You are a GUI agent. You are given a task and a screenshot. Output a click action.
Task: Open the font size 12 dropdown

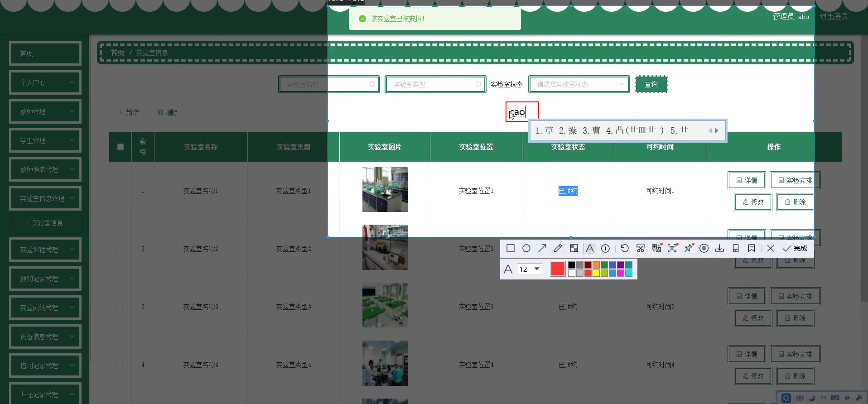(530, 269)
